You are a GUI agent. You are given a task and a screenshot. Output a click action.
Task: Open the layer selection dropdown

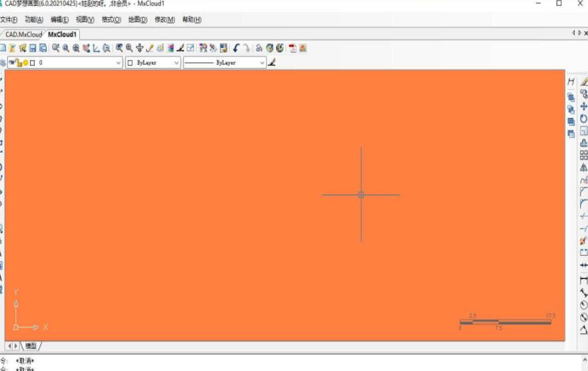coord(119,63)
